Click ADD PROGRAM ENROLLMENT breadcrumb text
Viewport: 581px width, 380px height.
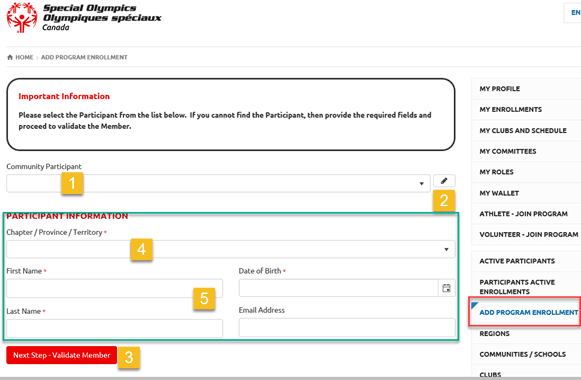[84, 57]
